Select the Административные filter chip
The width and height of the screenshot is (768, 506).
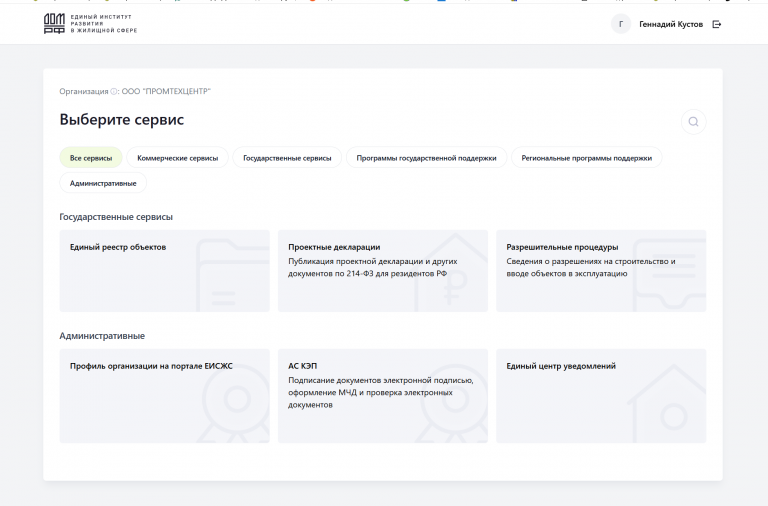[x=103, y=183]
